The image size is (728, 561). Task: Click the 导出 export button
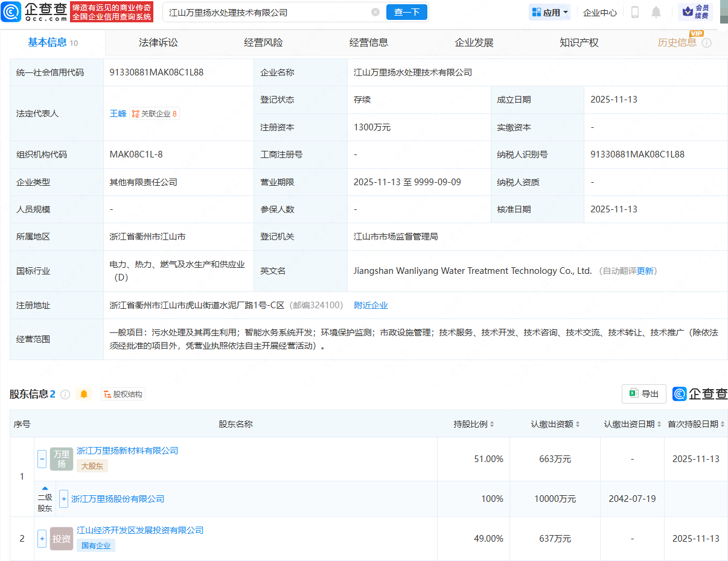click(x=644, y=394)
